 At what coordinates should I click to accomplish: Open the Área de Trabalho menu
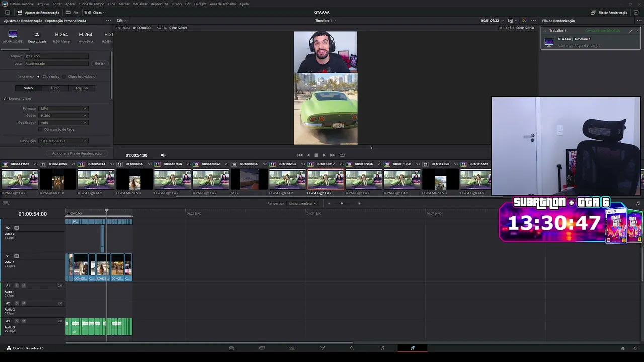(223, 4)
